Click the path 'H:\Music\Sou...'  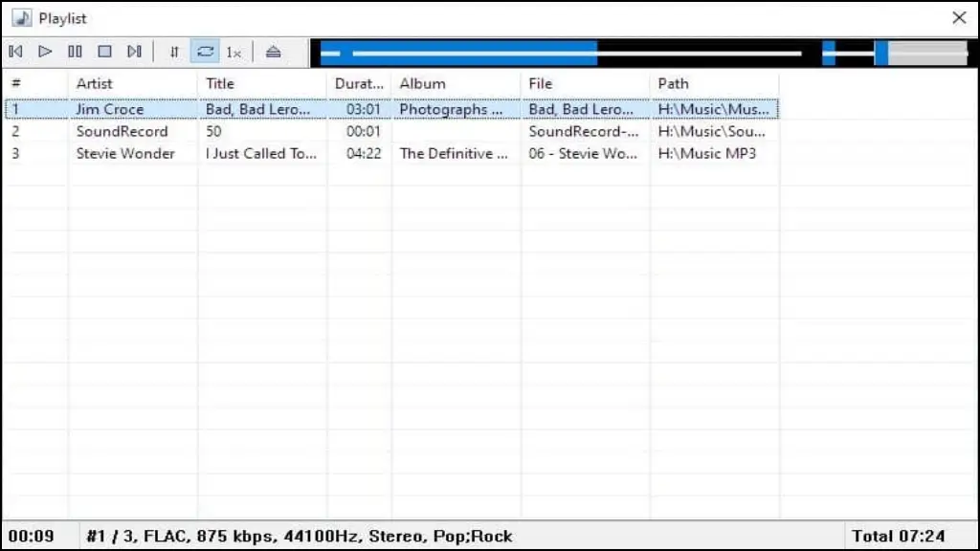tap(711, 132)
